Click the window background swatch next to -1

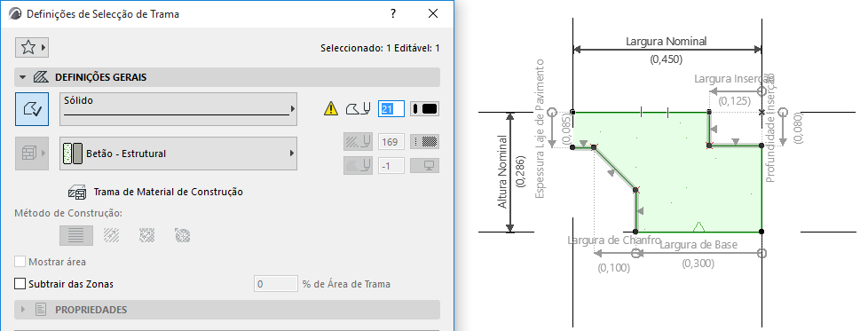pos(424,165)
